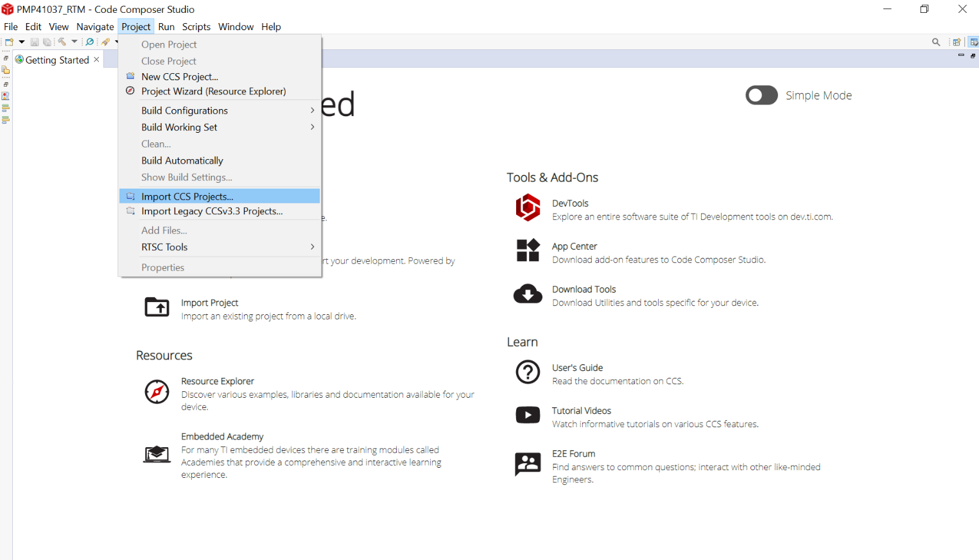
Task: Open the View menu
Action: [x=58, y=26]
